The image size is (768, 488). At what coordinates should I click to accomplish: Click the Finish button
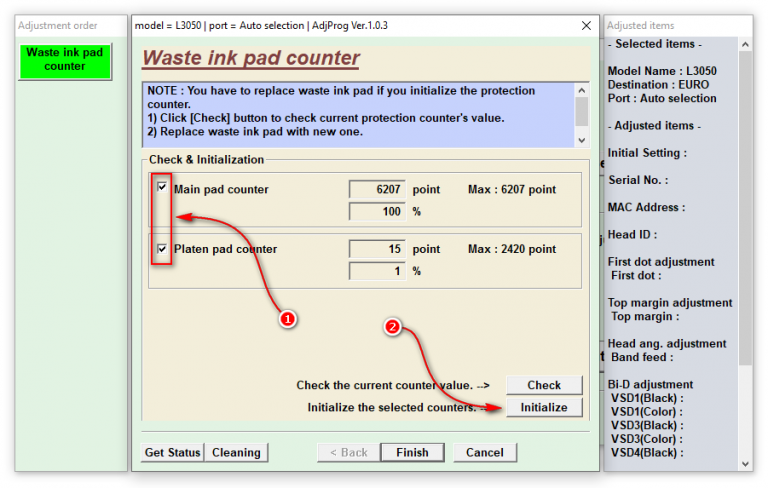(412, 452)
